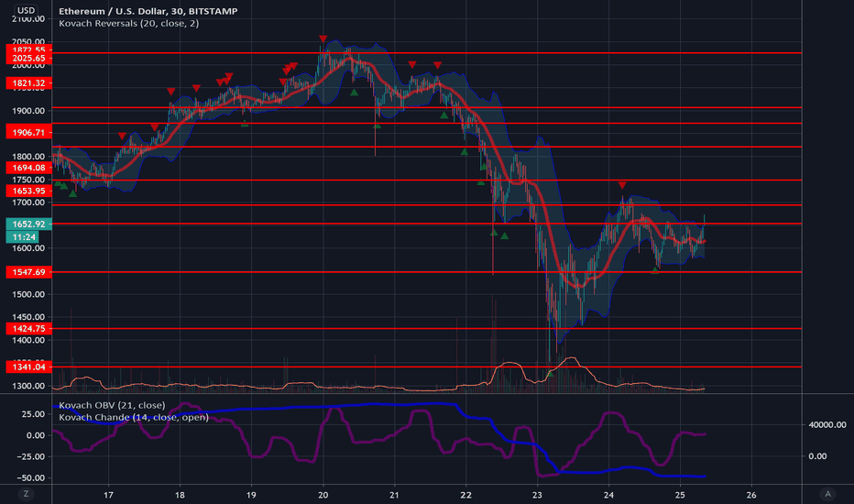
Task: Click the 11:24 countdown label
Action: point(24,237)
